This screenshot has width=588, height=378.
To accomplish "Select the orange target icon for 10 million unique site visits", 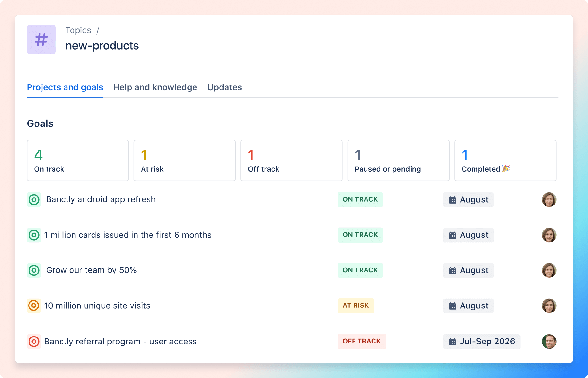I will [x=33, y=306].
